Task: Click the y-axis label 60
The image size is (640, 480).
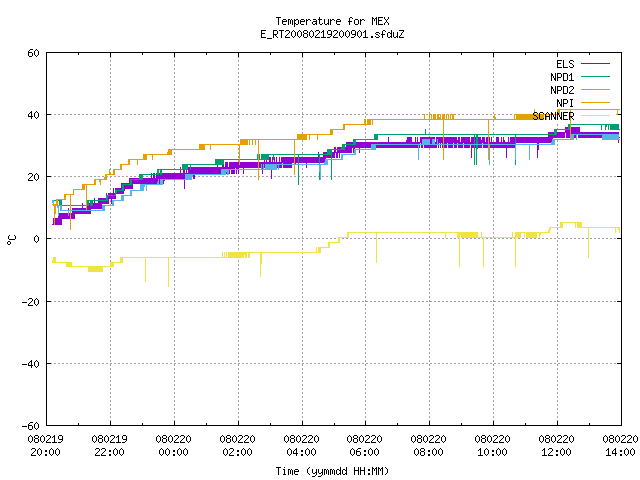Action: [x=33, y=53]
